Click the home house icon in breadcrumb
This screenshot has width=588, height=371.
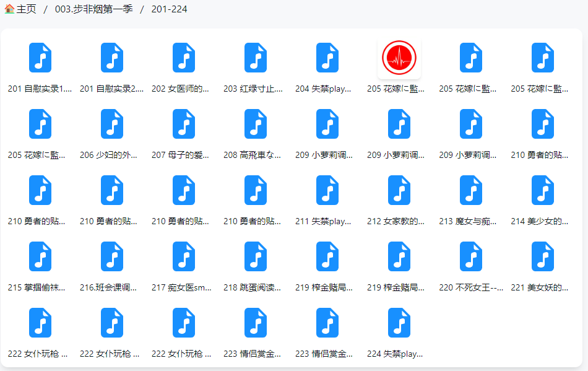pos(9,9)
